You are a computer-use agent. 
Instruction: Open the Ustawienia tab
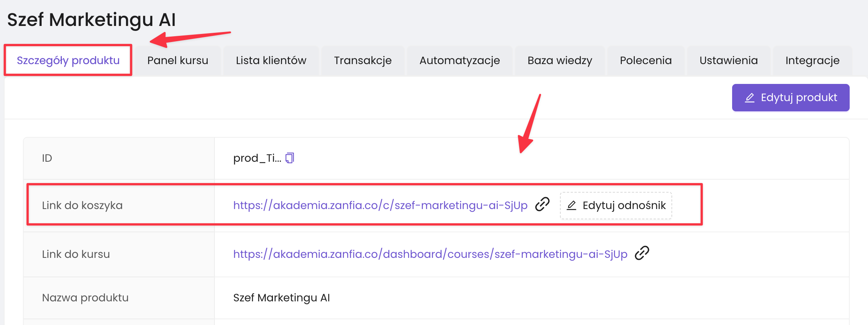click(728, 60)
